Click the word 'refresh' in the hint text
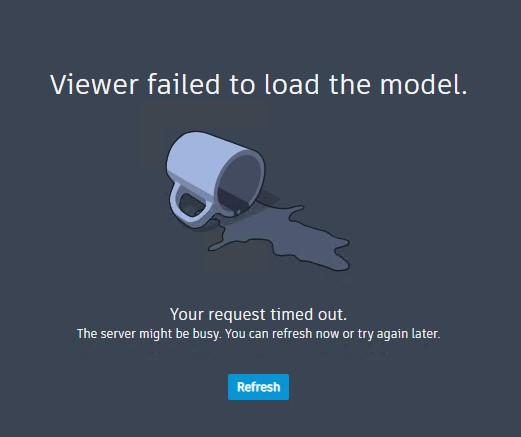Screen dimensions: 521x437 coord(292,333)
